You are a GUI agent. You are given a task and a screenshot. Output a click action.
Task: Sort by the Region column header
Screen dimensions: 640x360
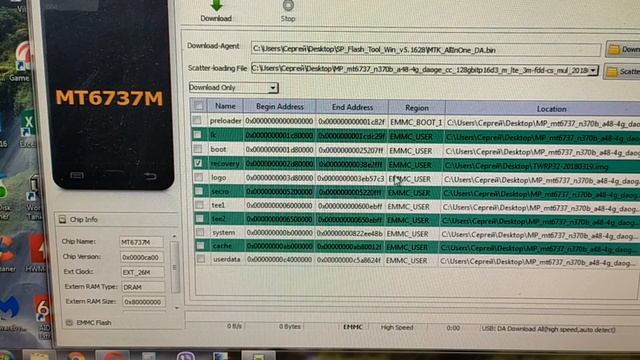tap(417, 108)
